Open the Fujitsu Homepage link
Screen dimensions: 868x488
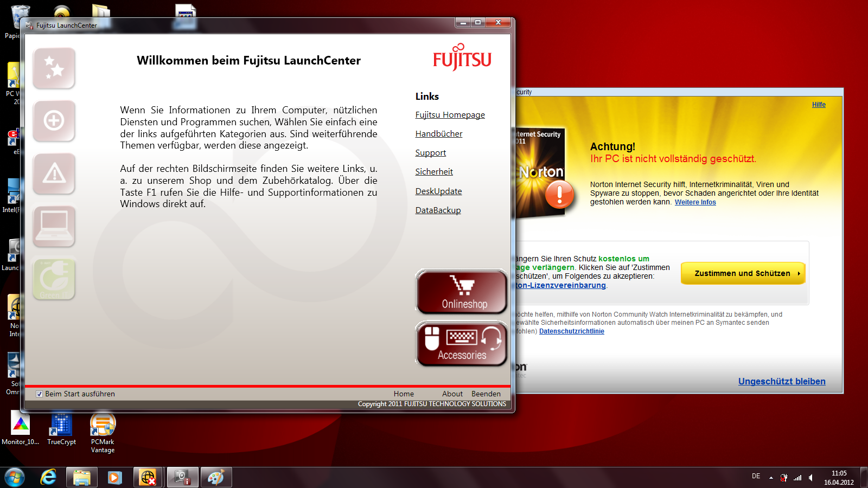coord(450,115)
